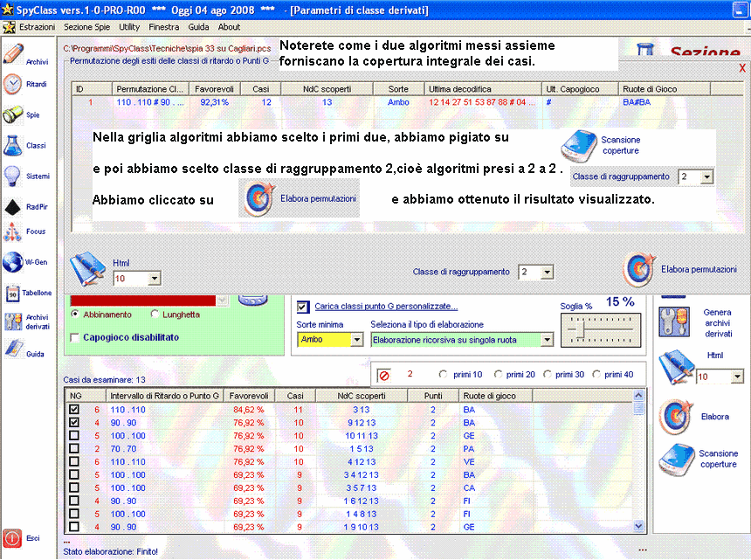Uncheck the 110 . 110 BA row checkbox
Screen dimensions: 751x560
[x=74, y=410]
